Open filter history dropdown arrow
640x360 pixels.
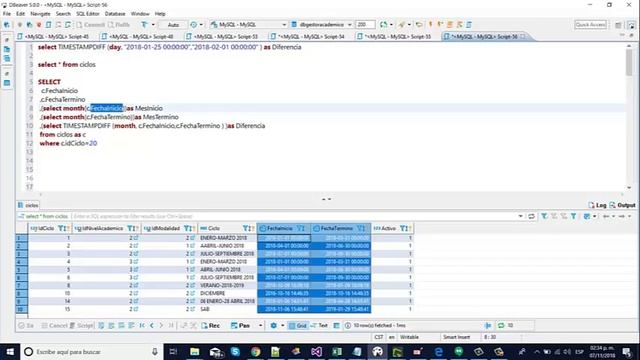(x=520, y=216)
